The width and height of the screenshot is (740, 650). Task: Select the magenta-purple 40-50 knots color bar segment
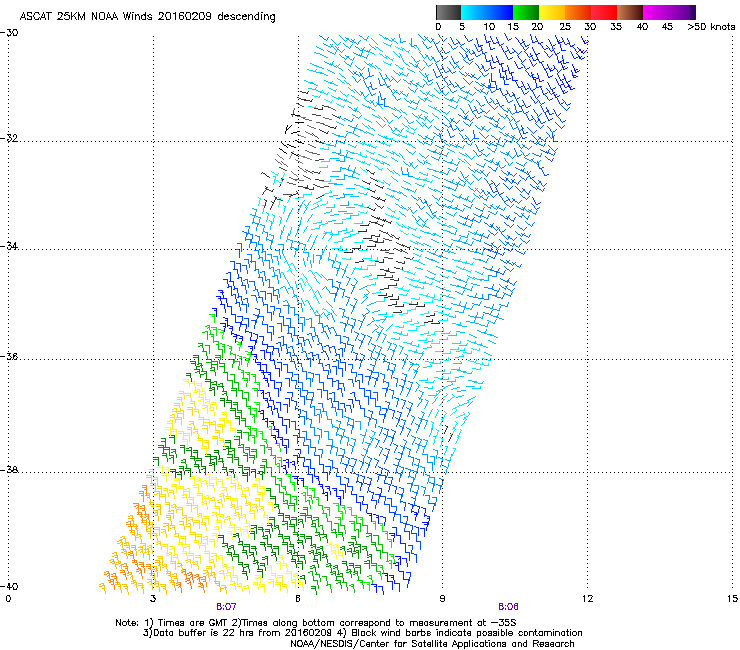pos(669,12)
